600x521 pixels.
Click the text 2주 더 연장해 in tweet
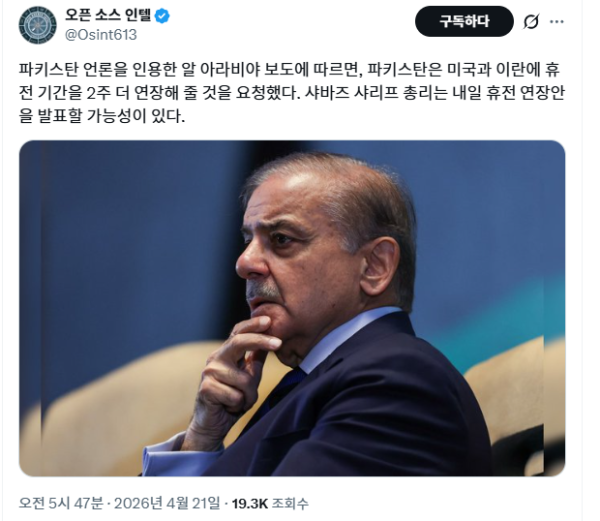point(131,93)
